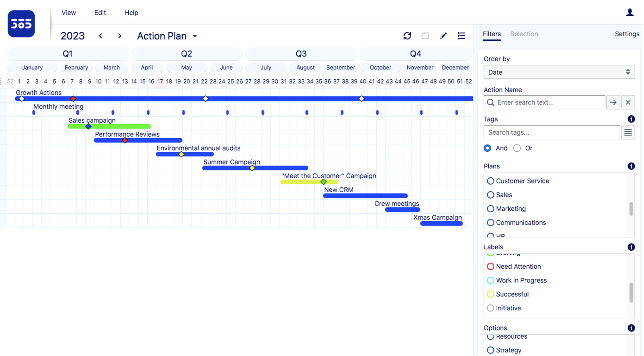
Task: Clear the search with the X icon
Action: [628, 102]
